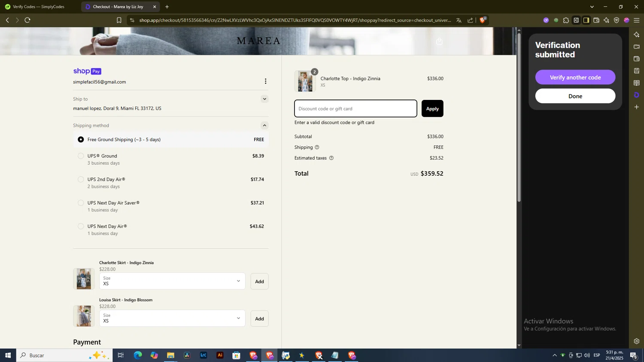Select UPS Ground shipping radio option
The height and width of the screenshot is (362, 644).
coord(81,156)
